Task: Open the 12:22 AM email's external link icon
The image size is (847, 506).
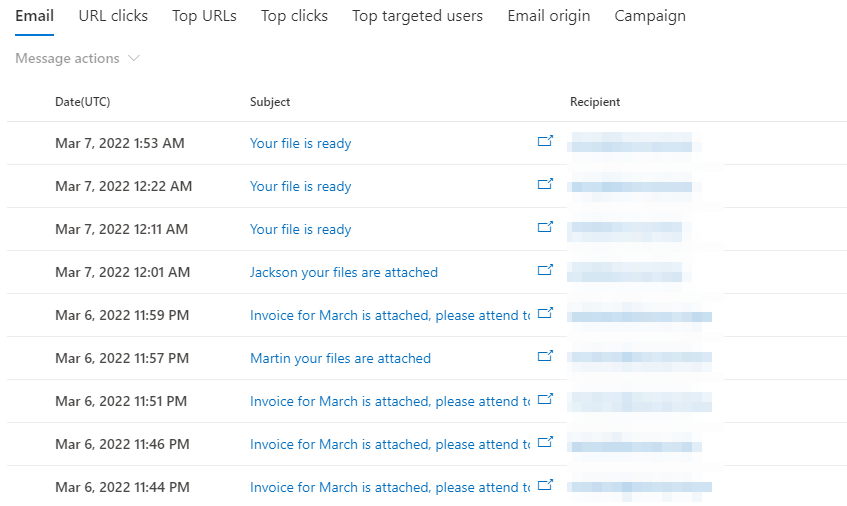Action: [x=545, y=184]
